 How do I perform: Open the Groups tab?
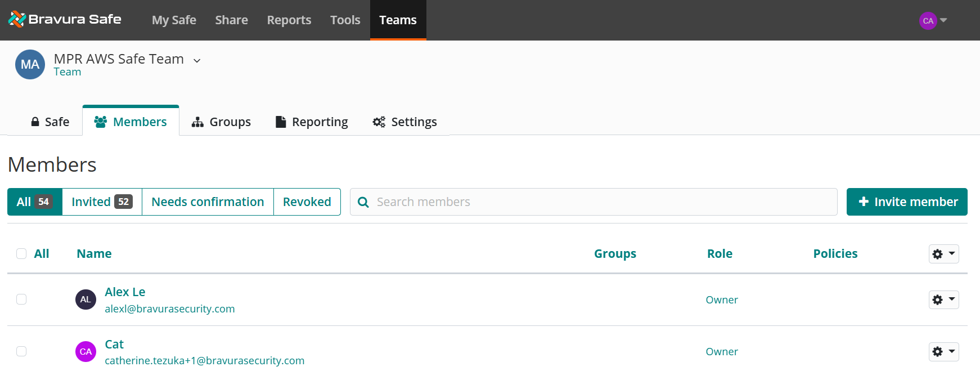coord(221,122)
